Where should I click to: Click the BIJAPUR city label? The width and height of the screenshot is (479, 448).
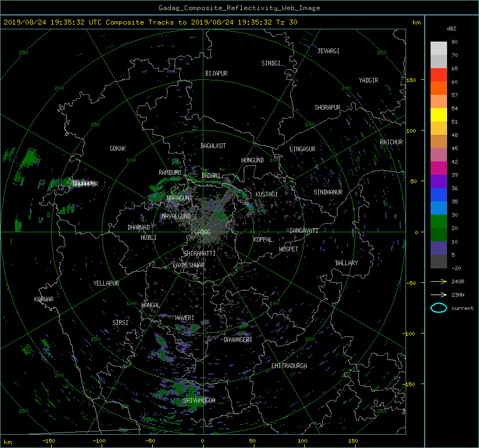click(x=216, y=74)
